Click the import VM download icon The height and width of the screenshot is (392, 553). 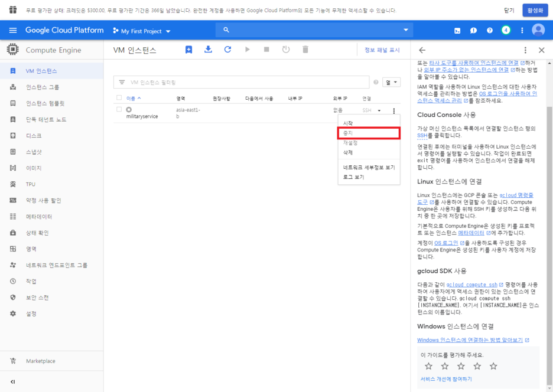pyautogui.click(x=208, y=50)
